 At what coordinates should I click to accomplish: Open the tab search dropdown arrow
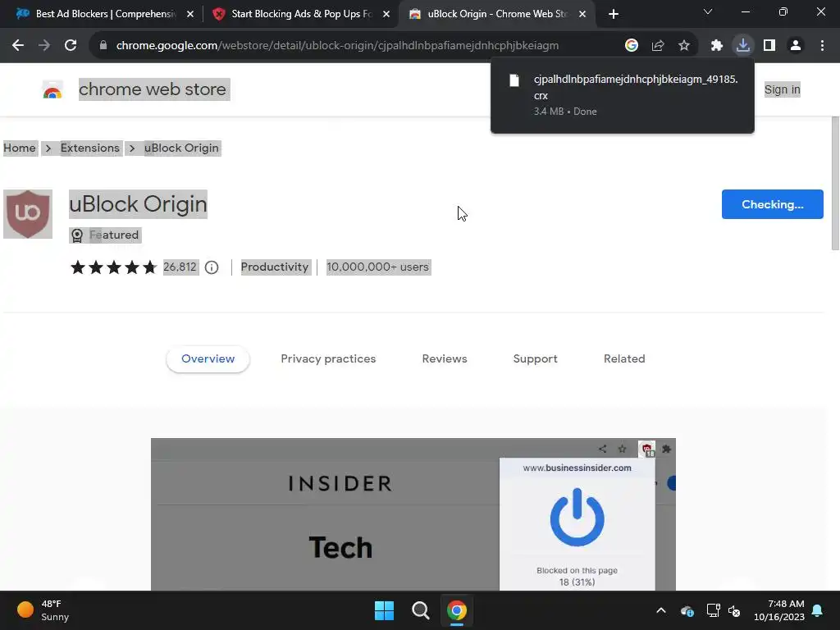[708, 11]
